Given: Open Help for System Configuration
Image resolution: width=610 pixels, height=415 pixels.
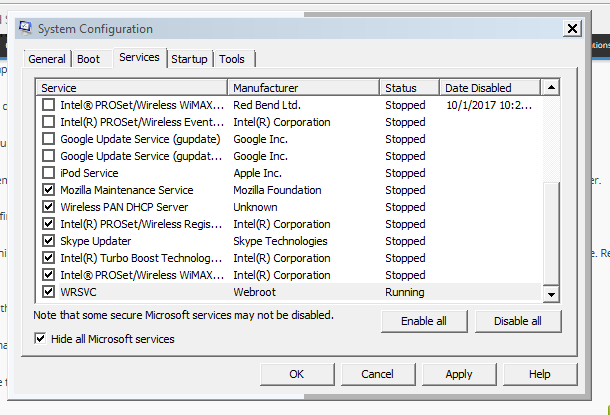Looking at the screenshot, I should 540,374.
